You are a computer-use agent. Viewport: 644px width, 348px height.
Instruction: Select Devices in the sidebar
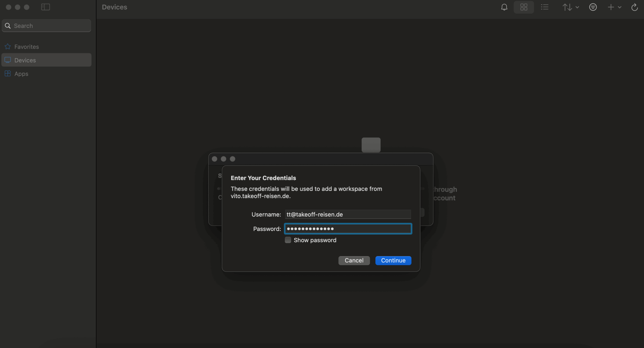click(25, 60)
